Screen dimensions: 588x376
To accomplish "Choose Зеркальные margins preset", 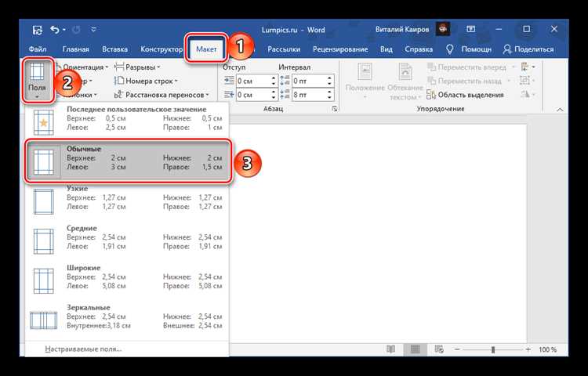I will (x=128, y=319).
